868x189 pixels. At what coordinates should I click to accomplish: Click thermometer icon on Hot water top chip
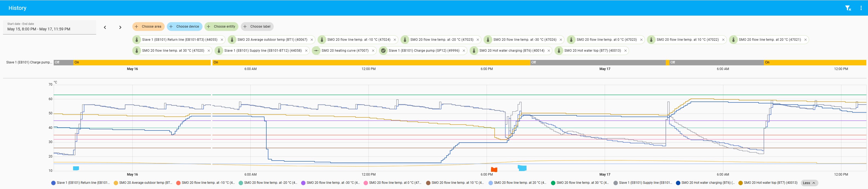click(x=559, y=51)
